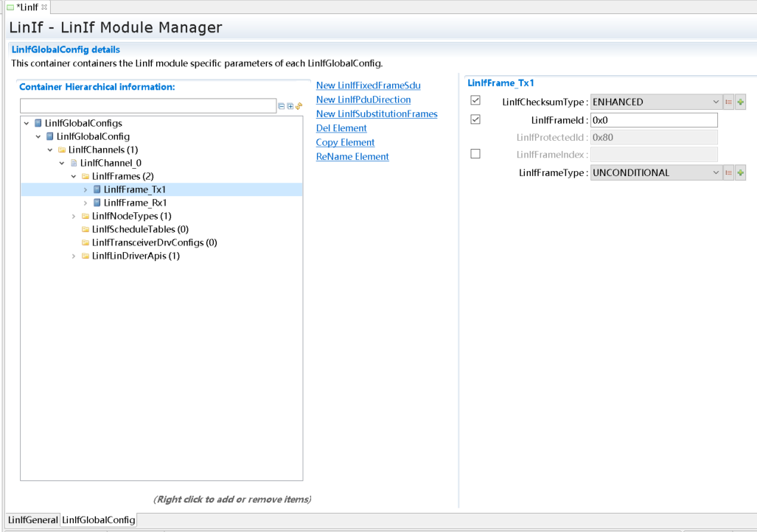Click the green plus icon next to LinIfChecksumType
757x532 pixels.
[x=740, y=102]
